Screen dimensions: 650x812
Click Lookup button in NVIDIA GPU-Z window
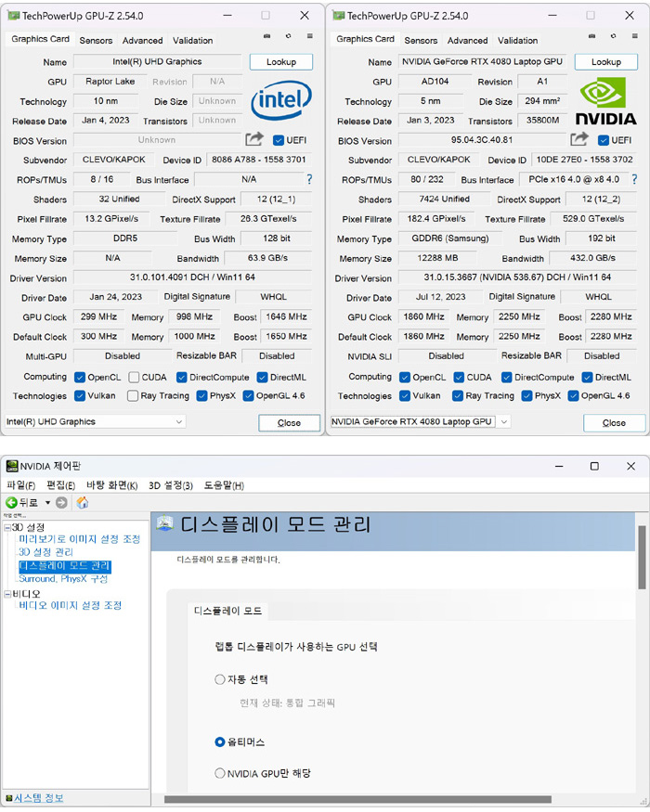(x=606, y=61)
